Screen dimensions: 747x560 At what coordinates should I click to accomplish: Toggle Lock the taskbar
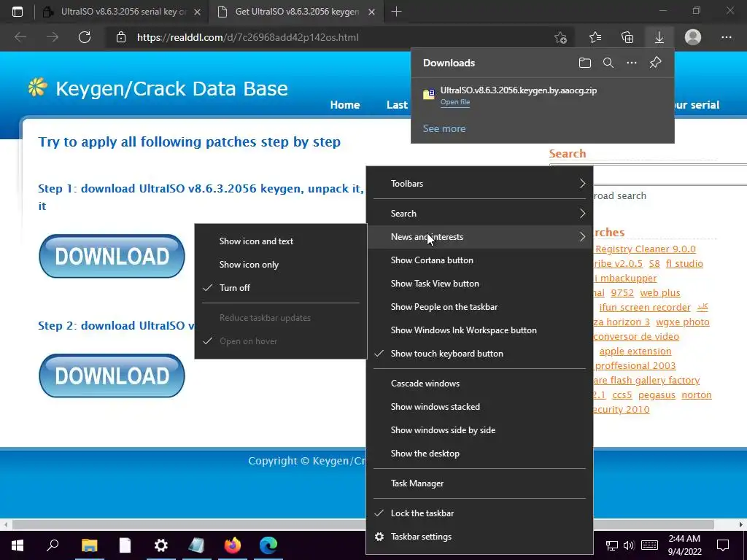[479, 513]
